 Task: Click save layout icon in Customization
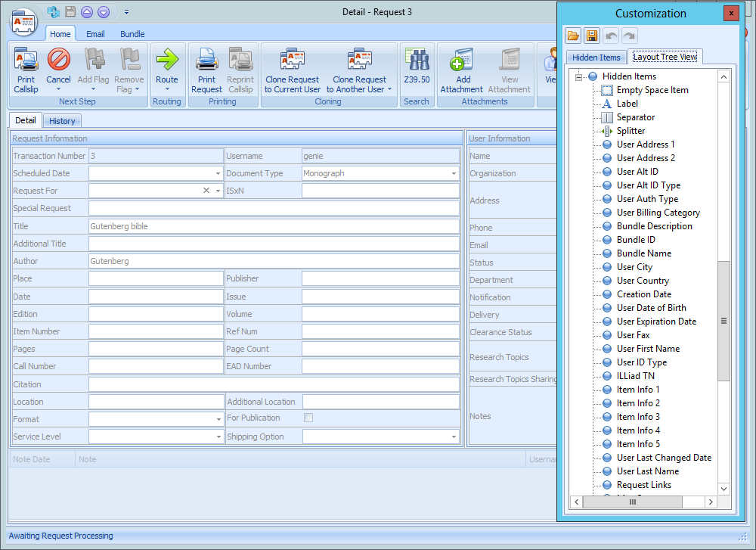tap(592, 36)
